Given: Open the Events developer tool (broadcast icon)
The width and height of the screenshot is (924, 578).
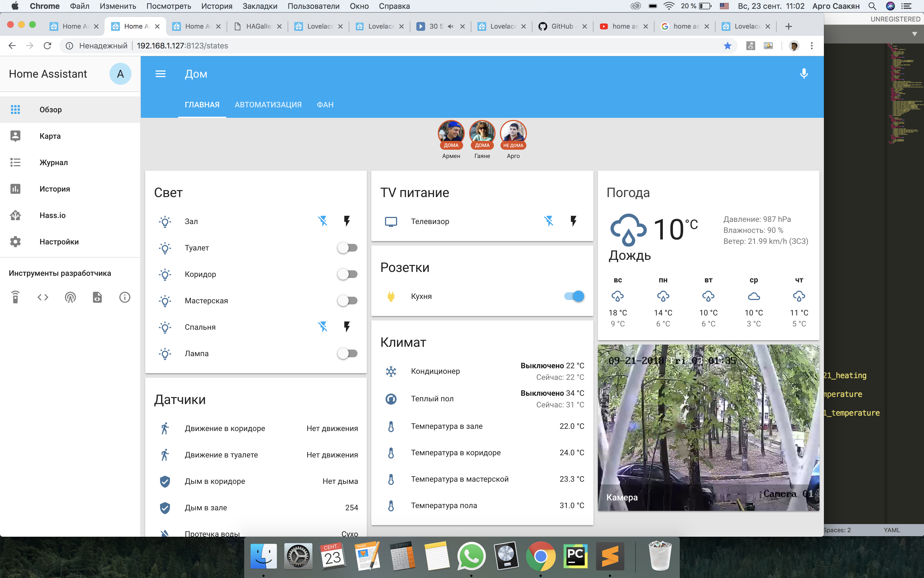Looking at the screenshot, I should (70, 297).
